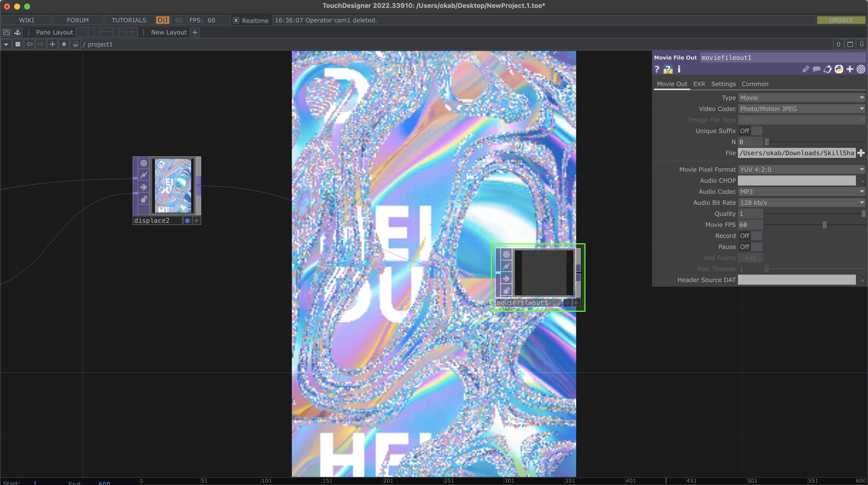Toggle the display flag on moviefileout1
Viewport: 868px width, 485px height.
567,303
